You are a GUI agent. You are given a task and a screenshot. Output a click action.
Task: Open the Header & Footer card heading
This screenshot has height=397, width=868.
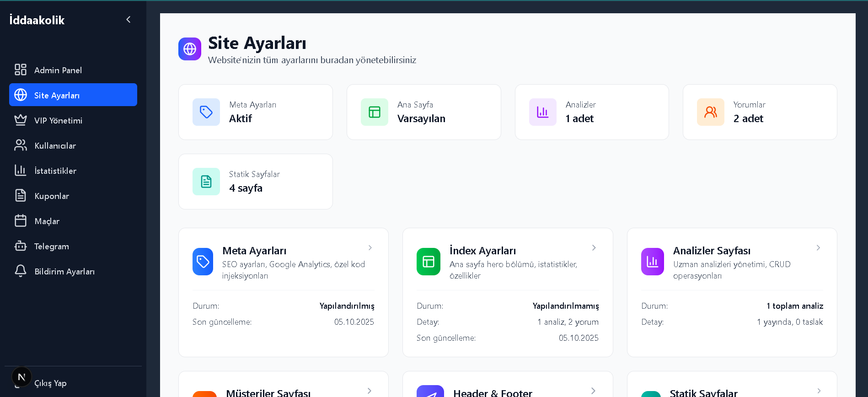[x=493, y=393]
